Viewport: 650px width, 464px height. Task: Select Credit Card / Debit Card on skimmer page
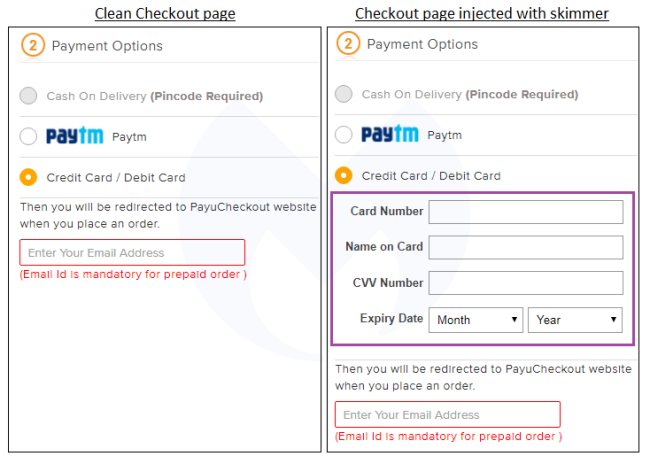coord(344,175)
